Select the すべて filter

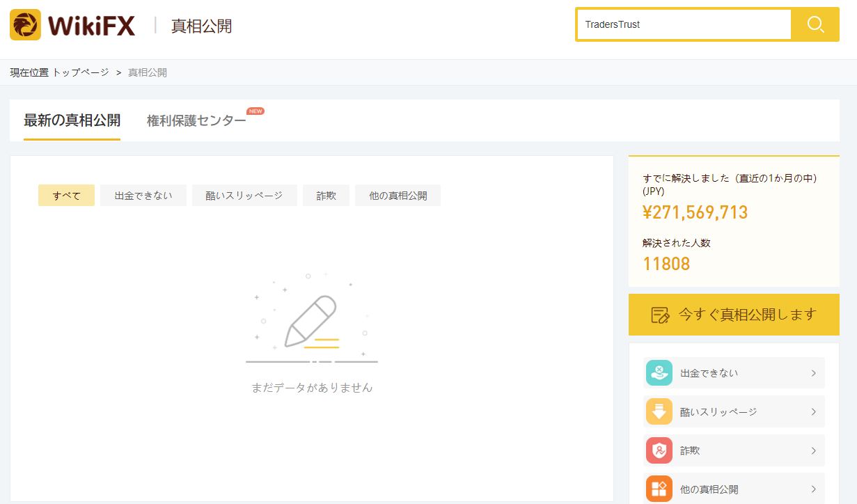(x=66, y=196)
